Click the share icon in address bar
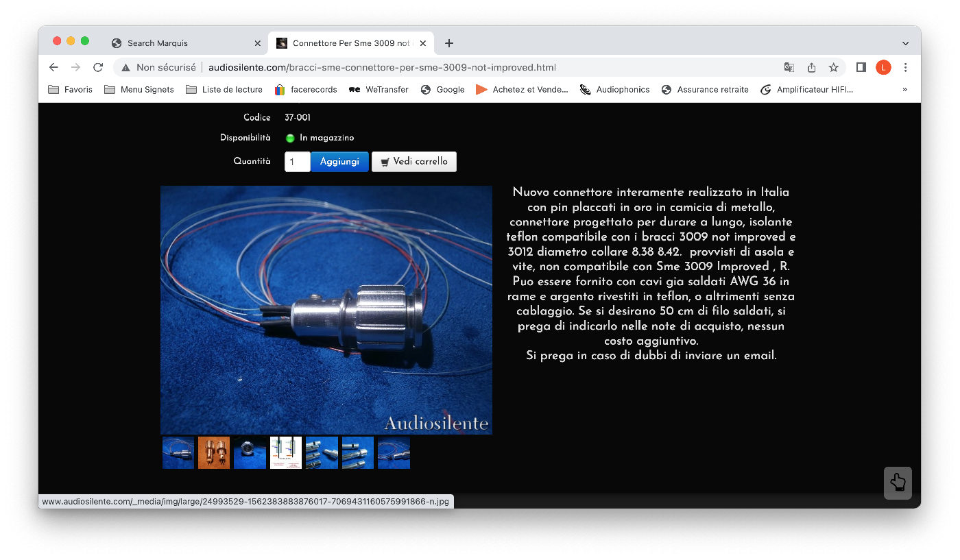Image resolution: width=960 pixels, height=560 pixels. coord(812,67)
